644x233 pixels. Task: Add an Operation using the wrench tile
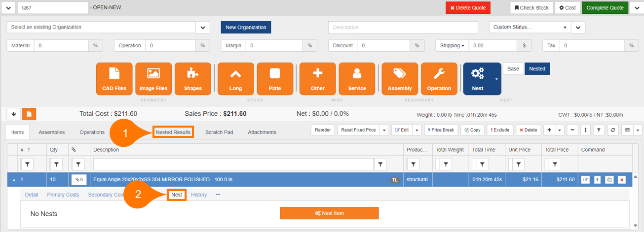click(439, 79)
